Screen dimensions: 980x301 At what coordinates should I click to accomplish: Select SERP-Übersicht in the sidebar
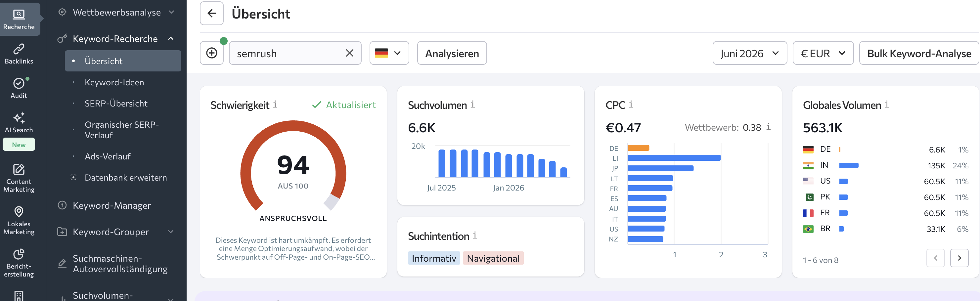116,103
